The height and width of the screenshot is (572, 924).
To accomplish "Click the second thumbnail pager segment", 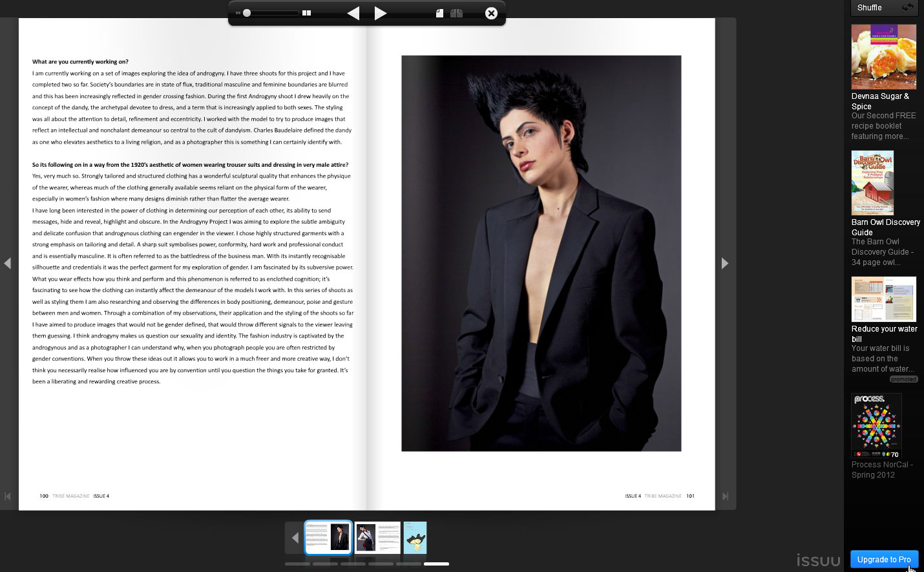I will point(325,564).
